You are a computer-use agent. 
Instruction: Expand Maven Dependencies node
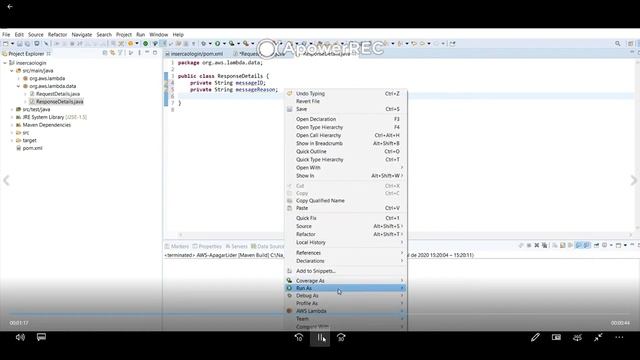coord(12,125)
